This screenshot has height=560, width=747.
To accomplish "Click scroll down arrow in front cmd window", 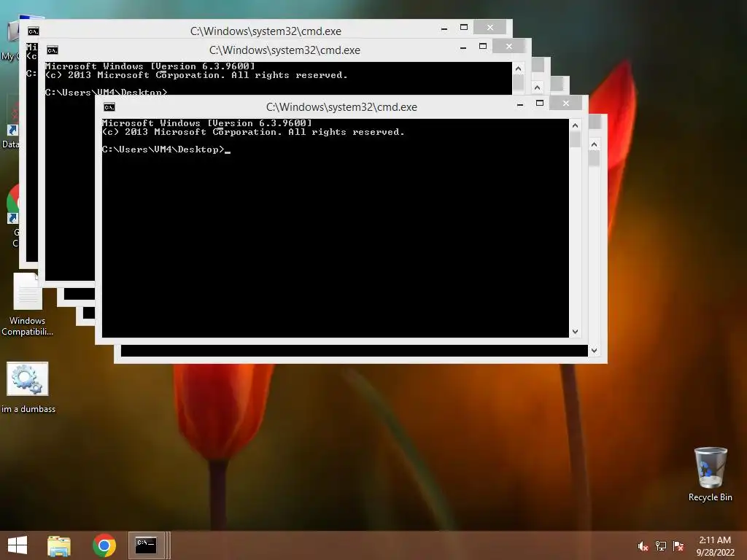I will click(x=575, y=332).
